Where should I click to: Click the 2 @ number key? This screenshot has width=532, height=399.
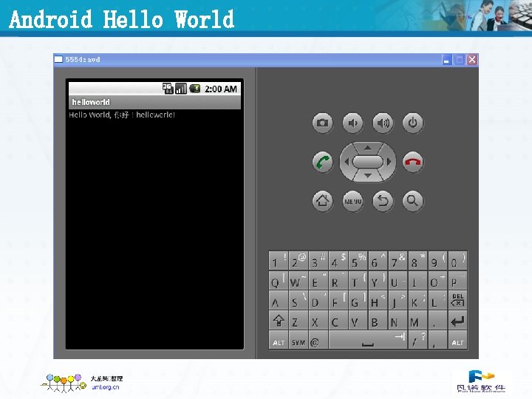tap(299, 261)
